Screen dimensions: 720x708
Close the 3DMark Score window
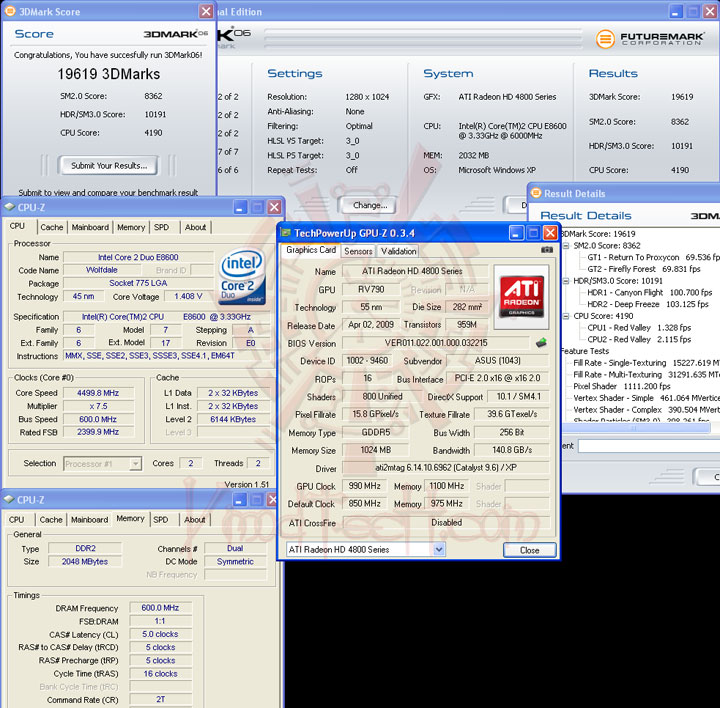[206, 11]
